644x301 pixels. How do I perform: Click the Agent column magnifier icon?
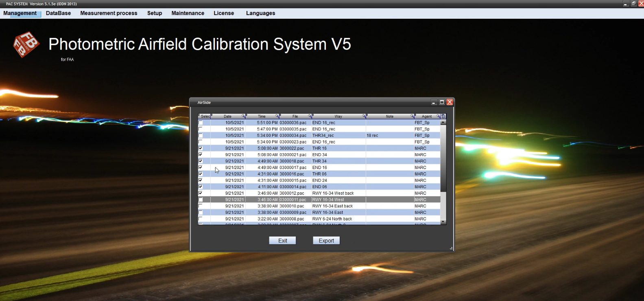438,116
